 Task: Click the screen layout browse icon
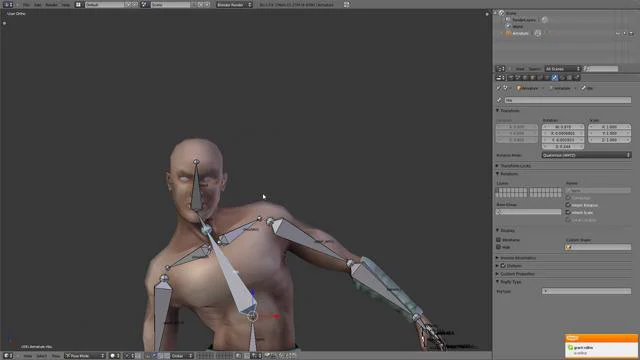pos(78,4)
